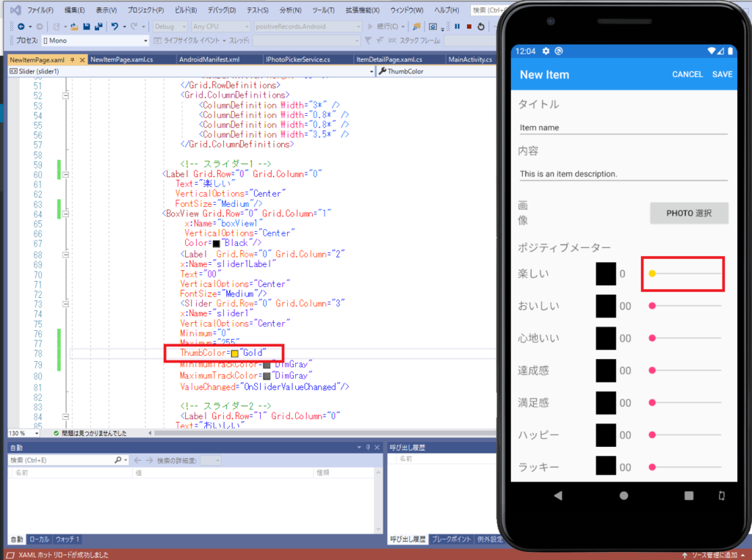Pin the NewItemPage.xaml tab
The image size is (752, 560).
[72, 59]
